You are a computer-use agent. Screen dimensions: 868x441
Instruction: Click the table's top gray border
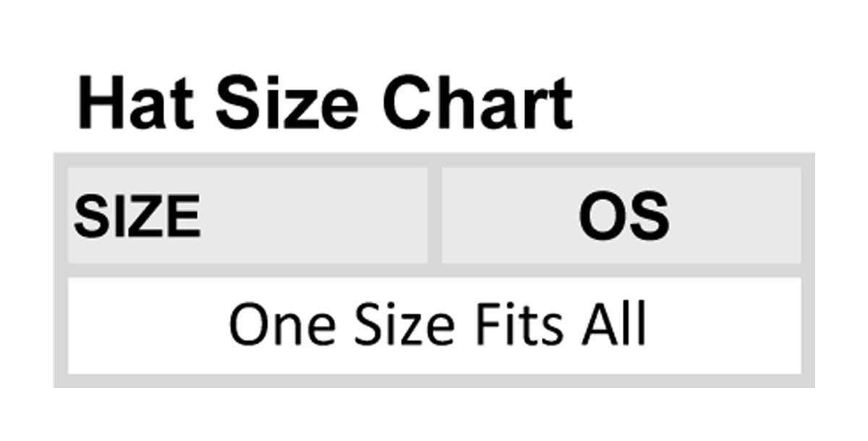(x=434, y=159)
